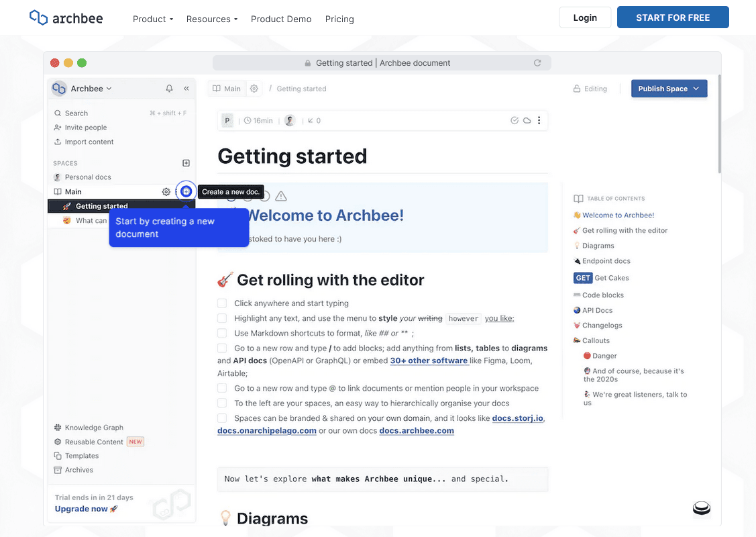Check the 'To the left are your spaces' checkbox

(222, 403)
